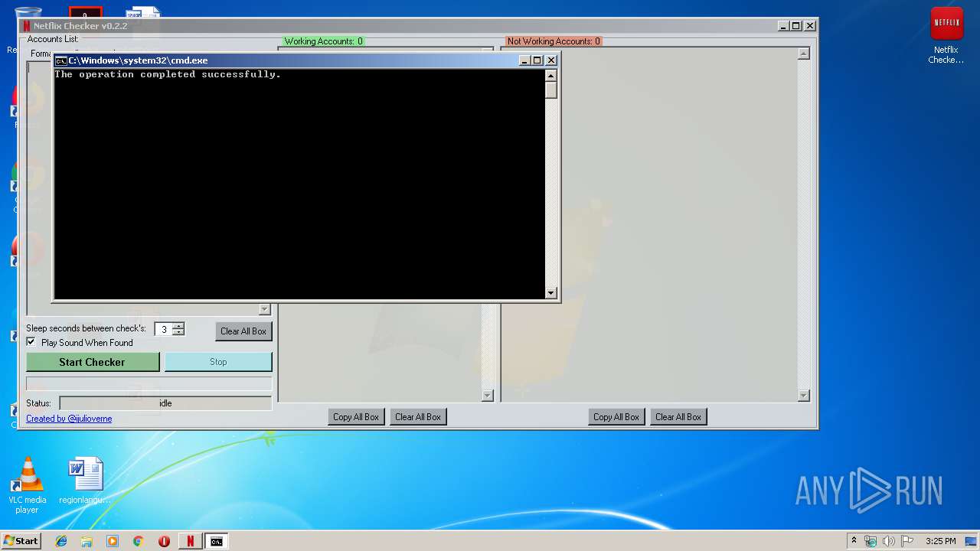
Task: Minimize the cmd.exe window
Action: [524, 60]
